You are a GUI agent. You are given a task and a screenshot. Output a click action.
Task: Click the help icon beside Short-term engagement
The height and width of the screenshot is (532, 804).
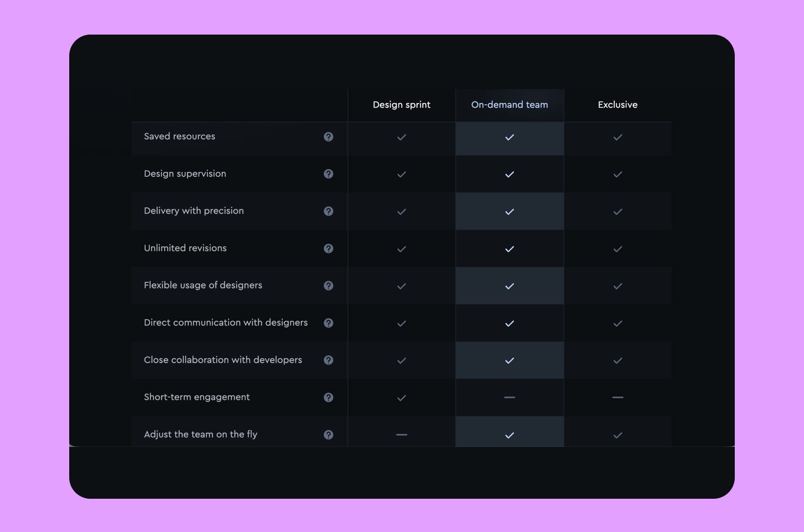(x=328, y=398)
